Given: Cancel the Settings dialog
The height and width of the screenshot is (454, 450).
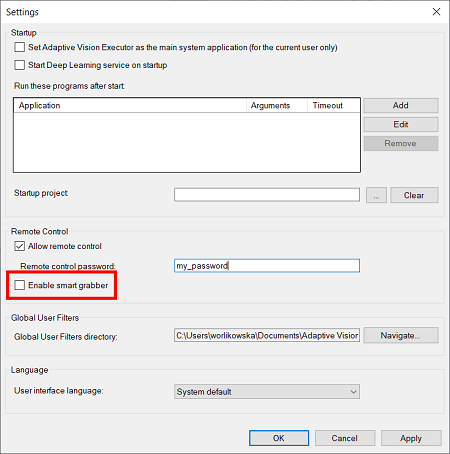Looking at the screenshot, I should pyautogui.click(x=345, y=438).
